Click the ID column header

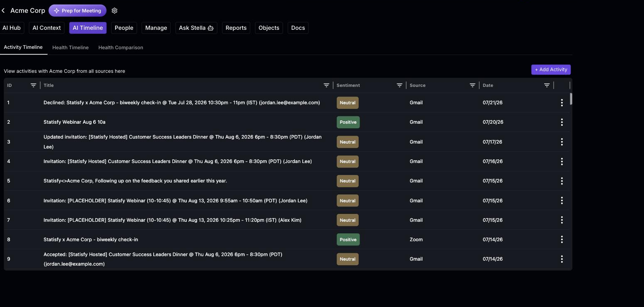(10, 85)
